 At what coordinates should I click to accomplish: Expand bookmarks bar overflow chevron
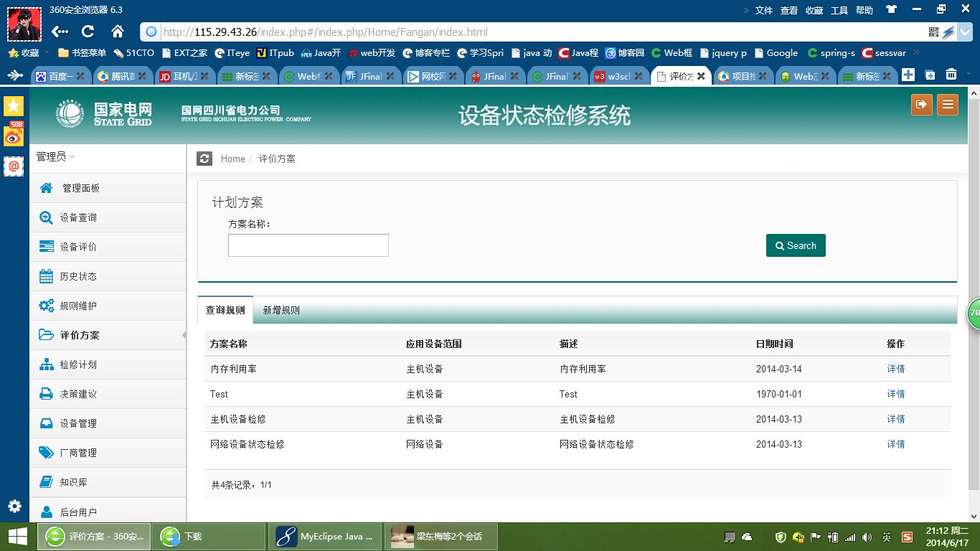tap(915, 52)
